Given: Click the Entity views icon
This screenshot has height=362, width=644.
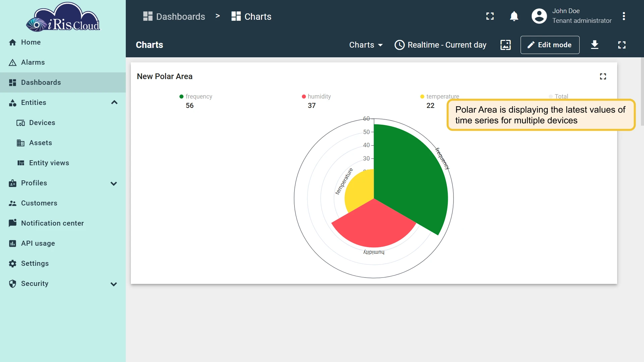Looking at the screenshot, I should click(21, 163).
